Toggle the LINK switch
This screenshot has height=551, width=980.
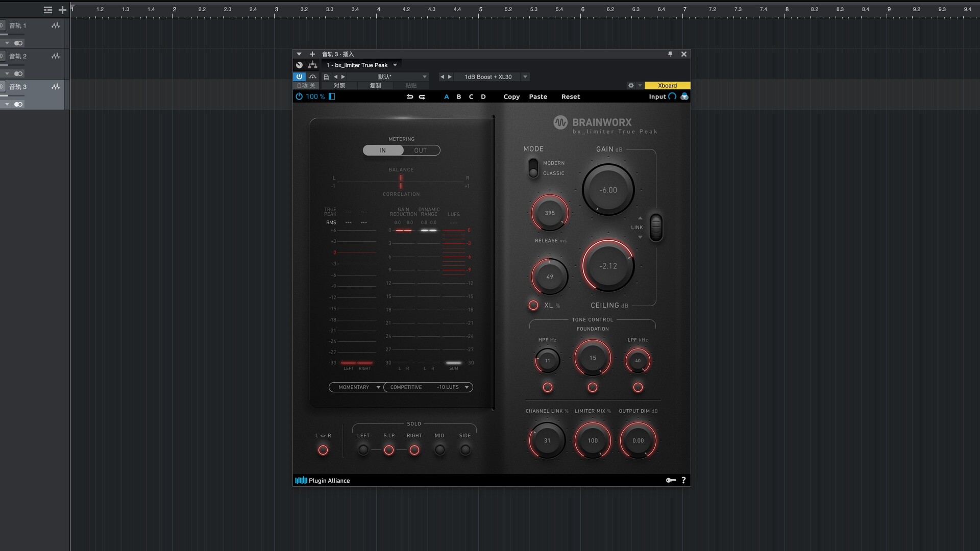[656, 228]
